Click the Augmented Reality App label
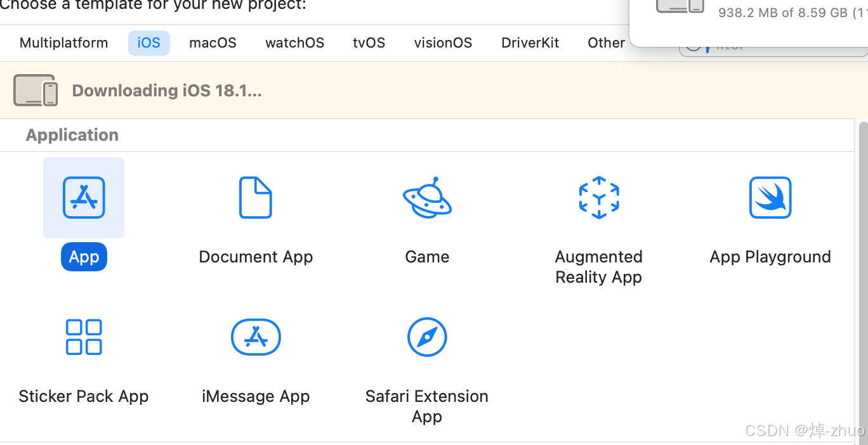 (599, 267)
